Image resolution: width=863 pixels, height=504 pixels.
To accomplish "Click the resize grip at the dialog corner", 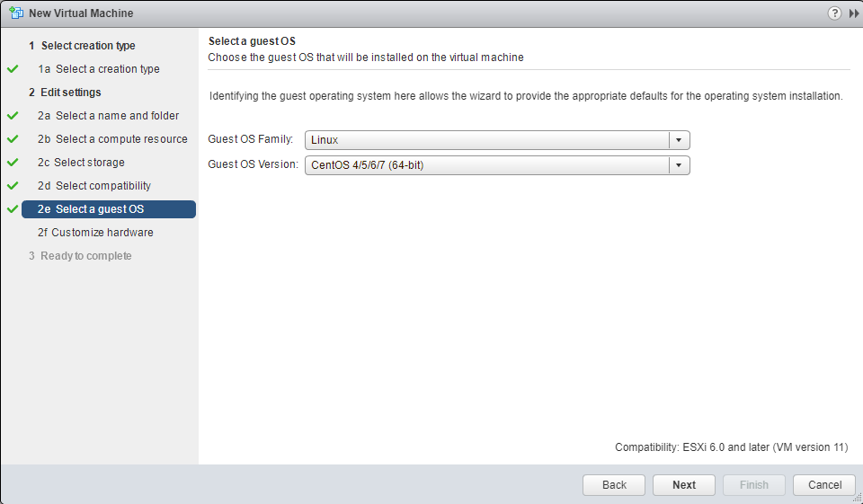I will click(x=857, y=498).
